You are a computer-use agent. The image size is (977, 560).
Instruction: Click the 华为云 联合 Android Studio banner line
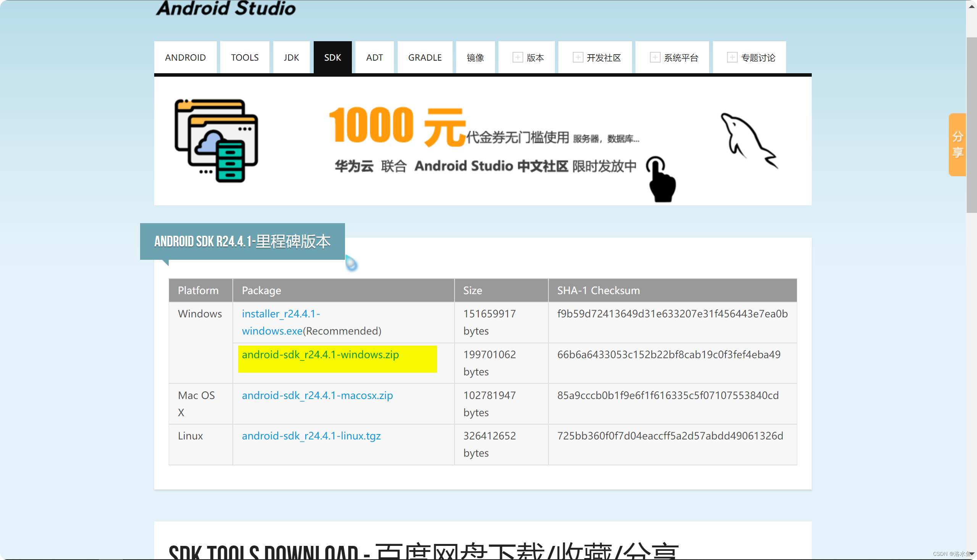point(485,166)
